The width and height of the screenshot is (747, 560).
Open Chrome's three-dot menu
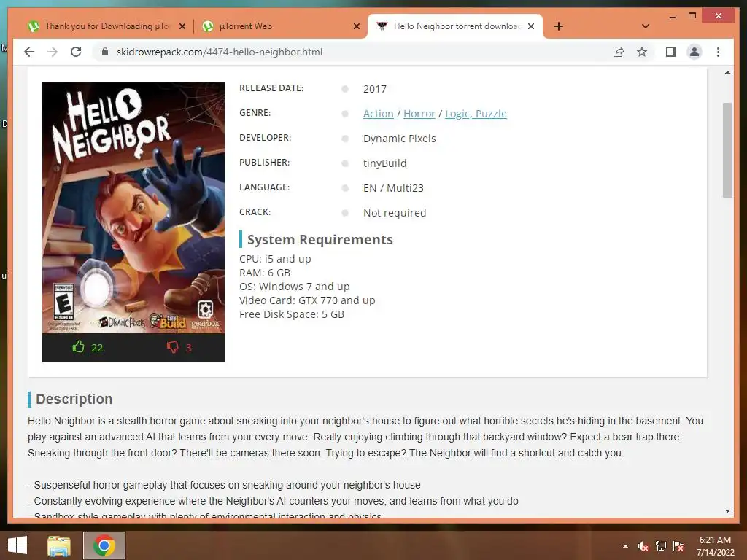click(718, 52)
